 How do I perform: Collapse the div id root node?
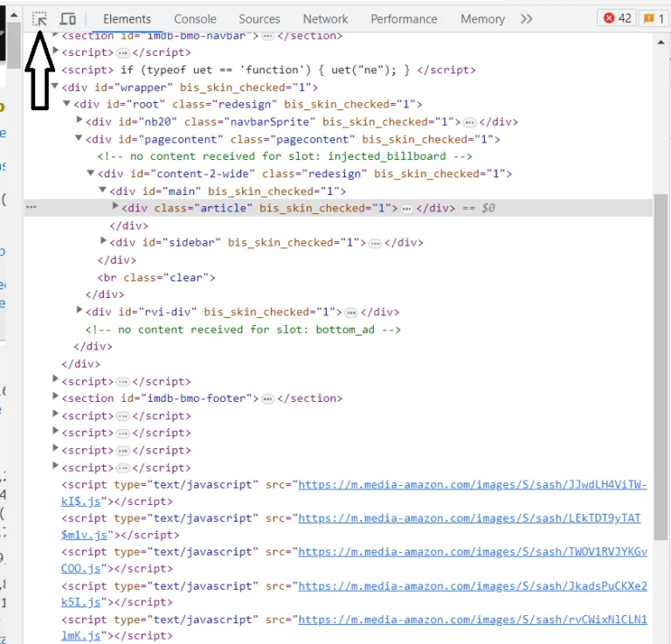coord(66,103)
